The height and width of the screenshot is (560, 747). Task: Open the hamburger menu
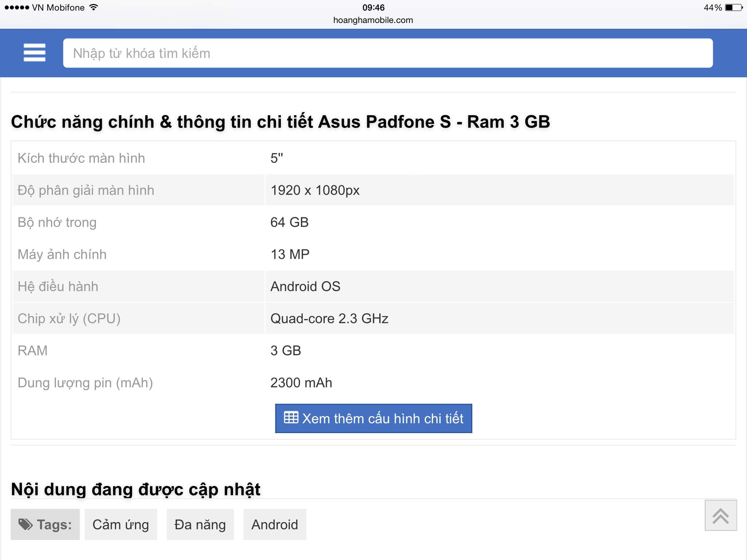35,53
